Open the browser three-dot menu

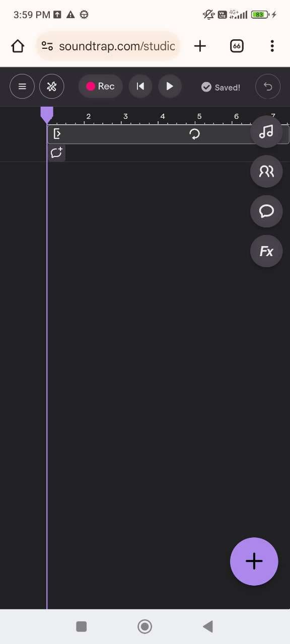click(x=272, y=46)
